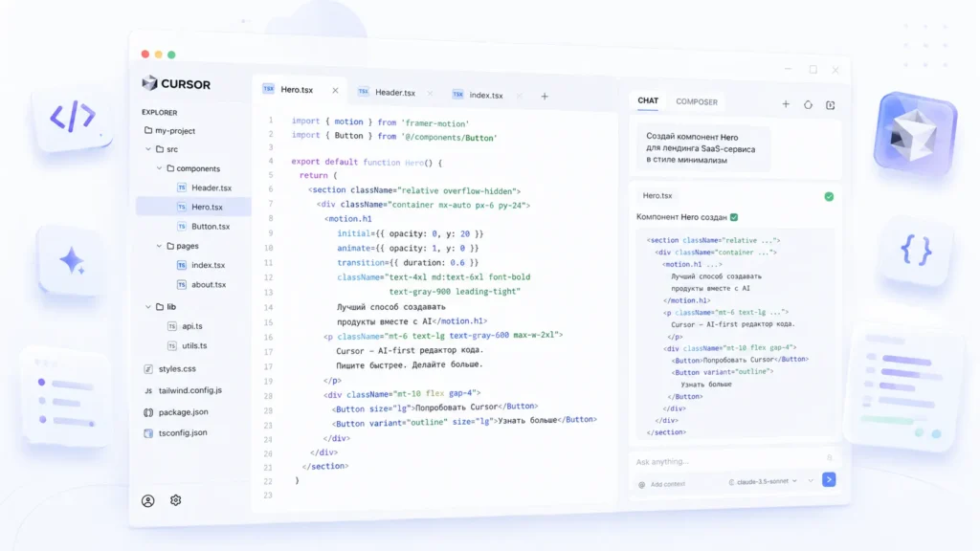Select the Hero.tsx editor tab
The height and width of the screenshot is (551, 980).
[x=299, y=90]
